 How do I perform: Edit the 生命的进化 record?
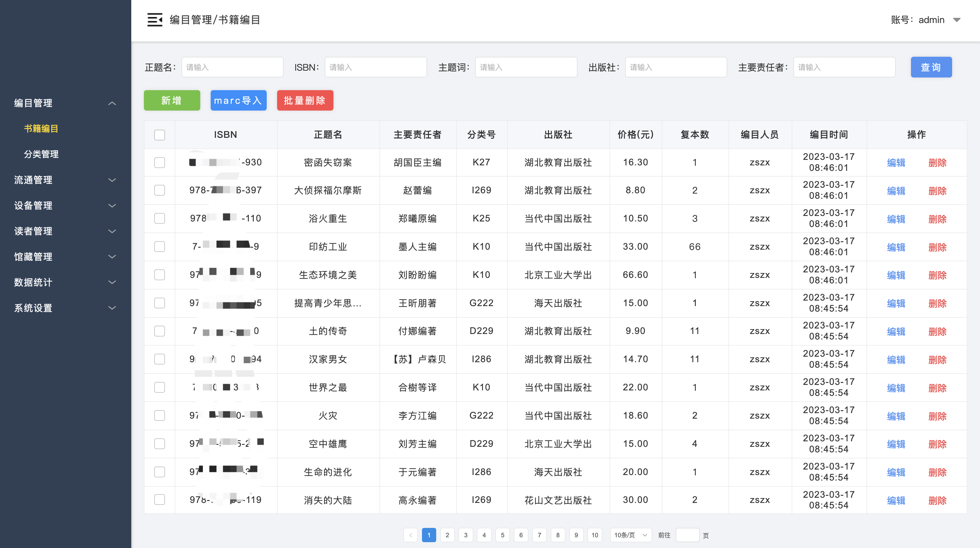click(x=896, y=472)
